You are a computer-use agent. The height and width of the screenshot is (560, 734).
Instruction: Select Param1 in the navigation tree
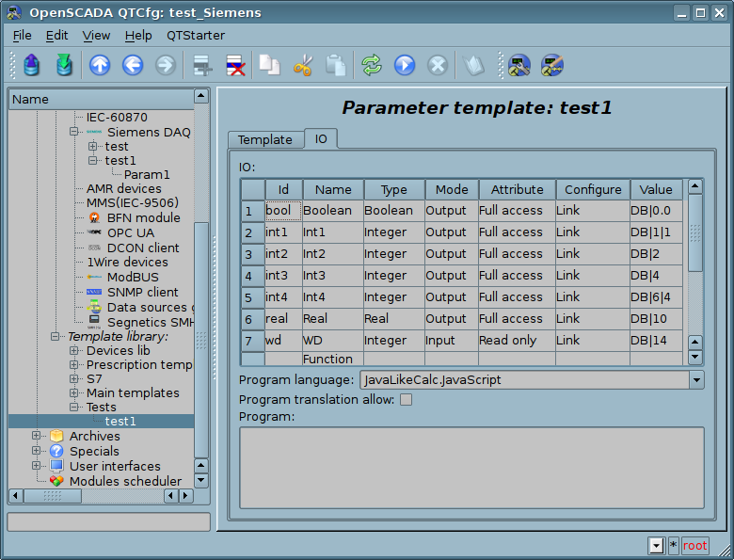147,174
